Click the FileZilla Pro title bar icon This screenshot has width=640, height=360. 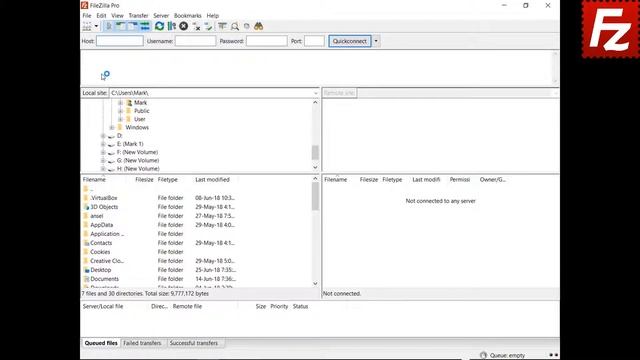84,5
